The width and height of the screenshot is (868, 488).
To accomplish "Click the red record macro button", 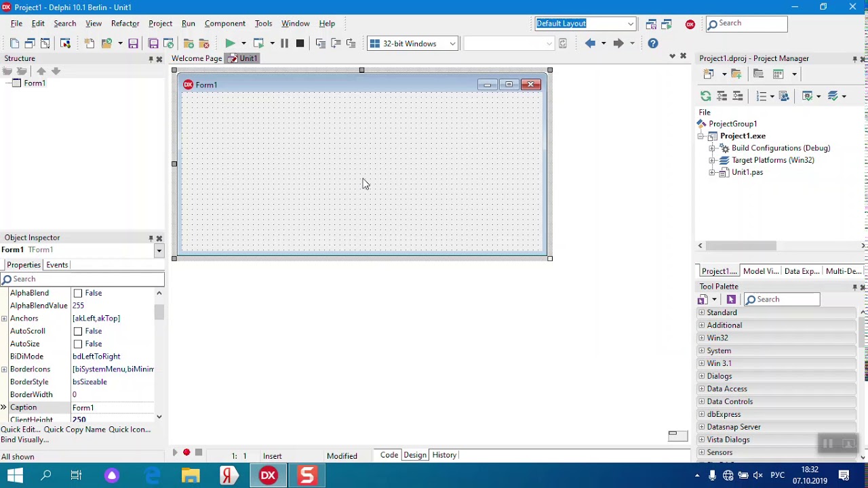I will coord(186,453).
